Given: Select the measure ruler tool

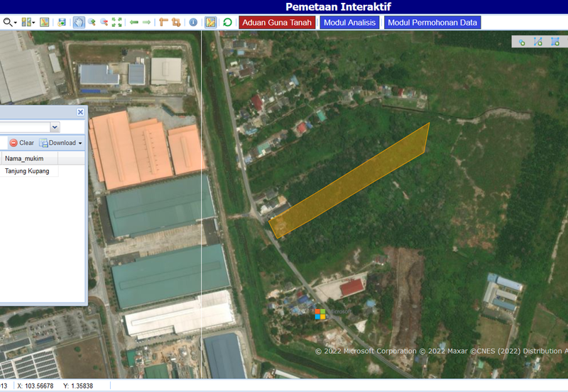Looking at the screenshot, I should pos(163,23).
